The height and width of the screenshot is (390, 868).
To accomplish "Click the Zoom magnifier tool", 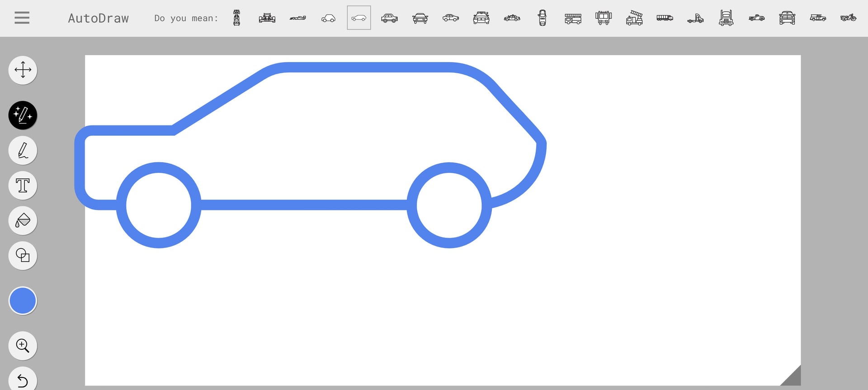I will [23, 346].
